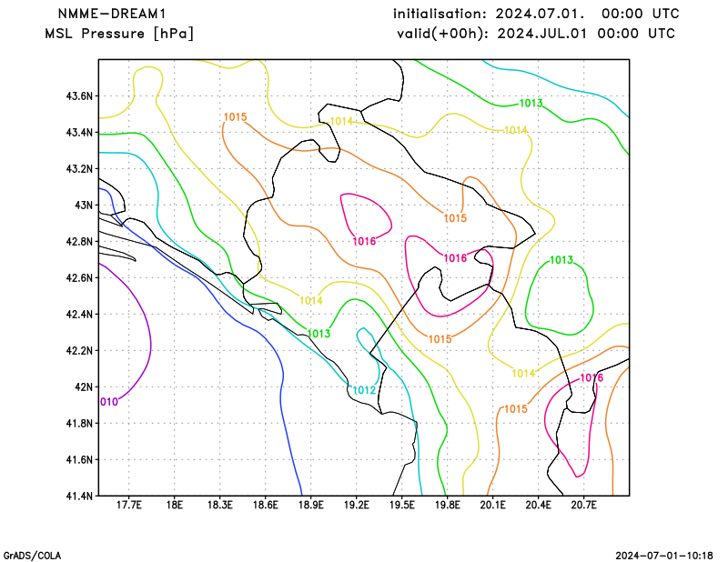
Task: Select the 41.6N latitude label
Action: pyautogui.click(x=79, y=459)
